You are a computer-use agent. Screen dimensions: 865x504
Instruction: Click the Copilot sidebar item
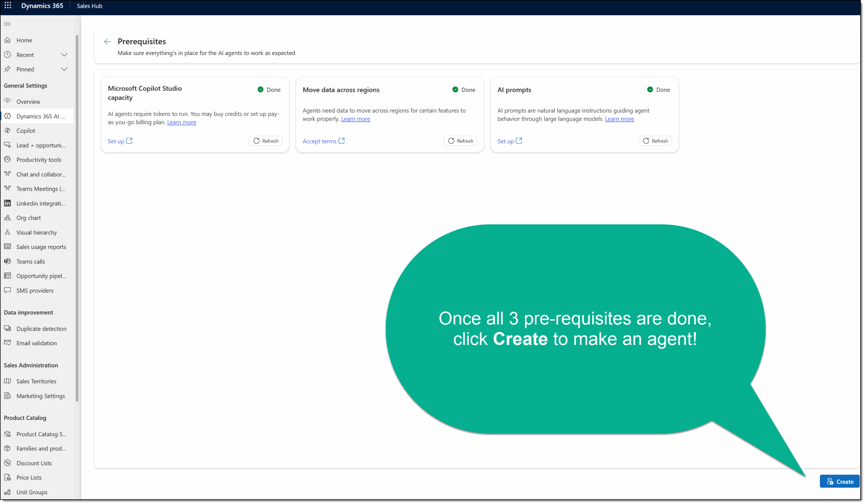click(26, 130)
